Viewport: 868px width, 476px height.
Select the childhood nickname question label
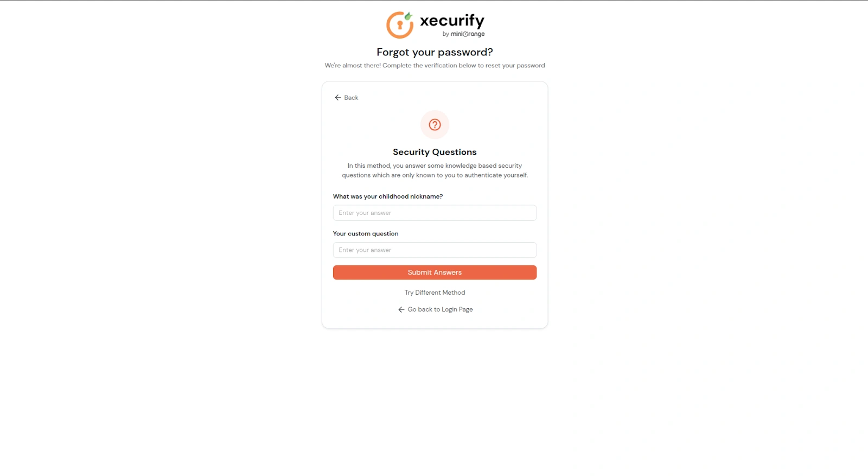point(387,196)
